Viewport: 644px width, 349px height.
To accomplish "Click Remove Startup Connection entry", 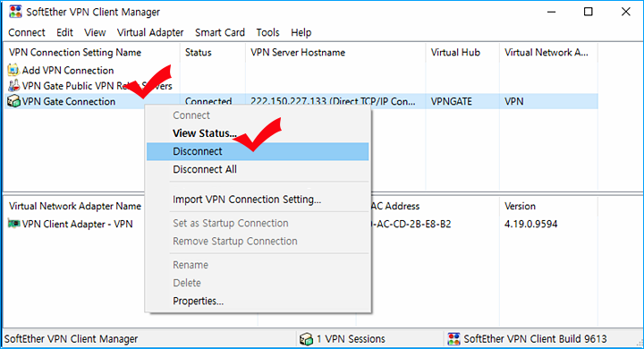I will (258, 242).
